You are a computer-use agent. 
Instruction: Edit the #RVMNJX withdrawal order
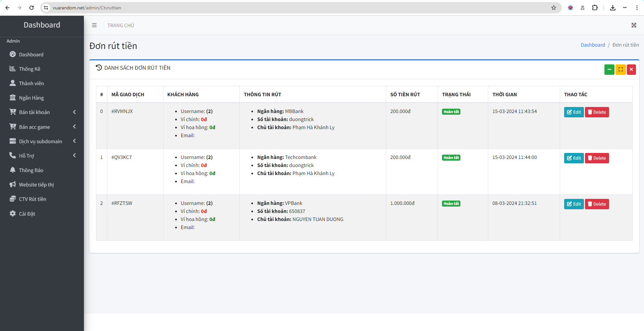point(574,112)
